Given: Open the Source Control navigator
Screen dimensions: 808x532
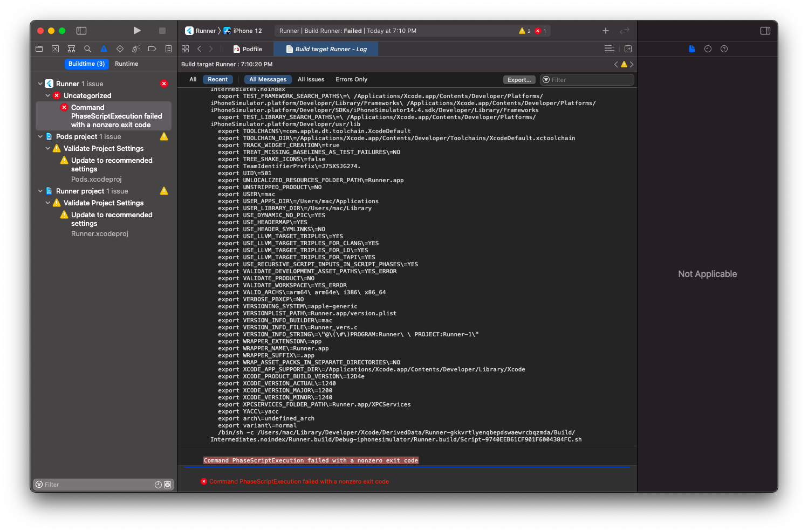Looking at the screenshot, I should (55, 49).
